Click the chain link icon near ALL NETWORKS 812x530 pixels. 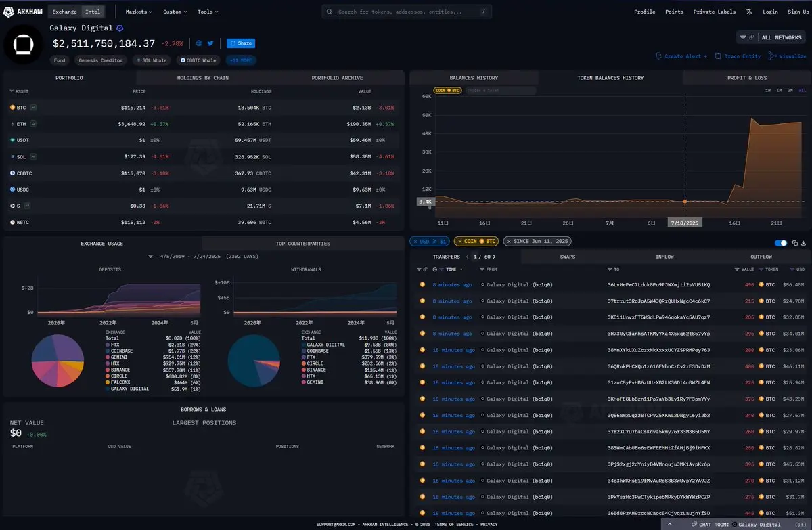click(752, 37)
